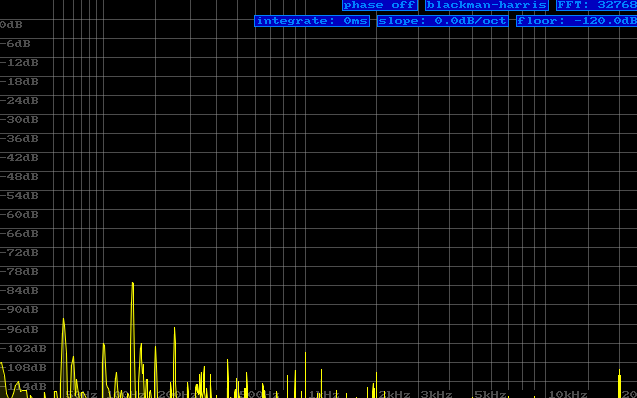This screenshot has width=637, height=398.
Task: Click the -102dB level axis label
Action: click(23, 349)
